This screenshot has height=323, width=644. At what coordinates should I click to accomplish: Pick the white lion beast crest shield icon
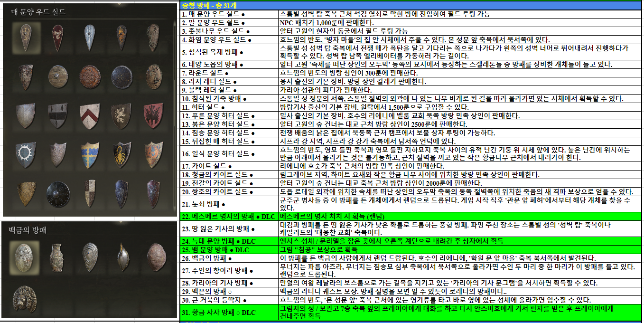pyautogui.click(x=121, y=115)
